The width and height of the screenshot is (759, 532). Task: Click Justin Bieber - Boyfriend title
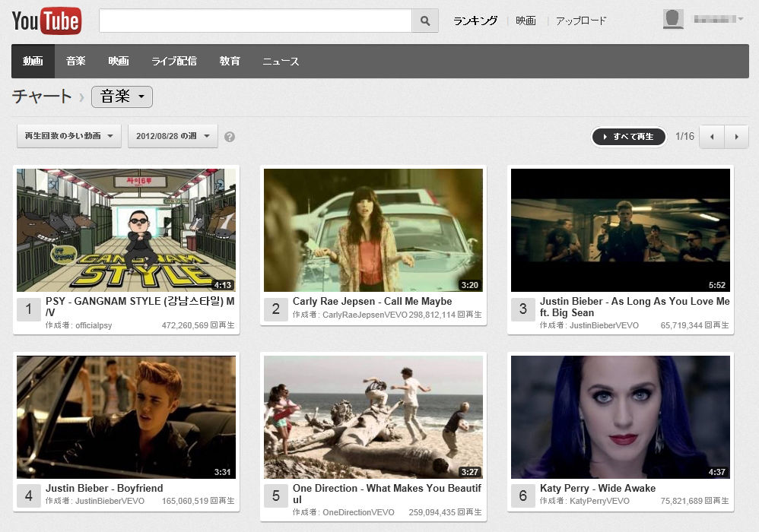coord(104,489)
